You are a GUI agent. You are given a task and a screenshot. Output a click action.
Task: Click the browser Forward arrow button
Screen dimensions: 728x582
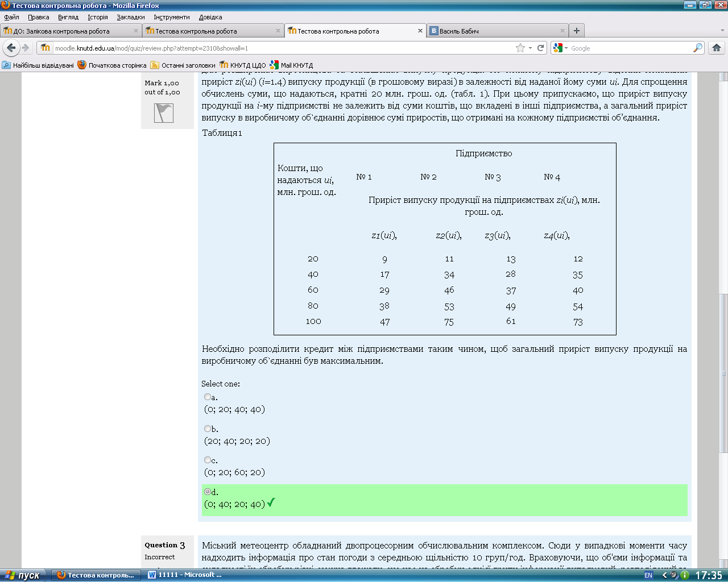[x=25, y=48]
